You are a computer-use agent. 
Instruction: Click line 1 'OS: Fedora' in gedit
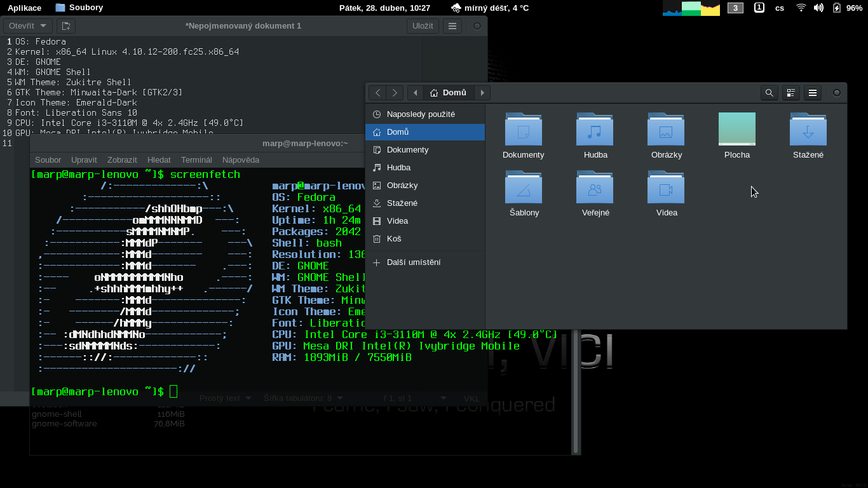click(x=40, y=41)
